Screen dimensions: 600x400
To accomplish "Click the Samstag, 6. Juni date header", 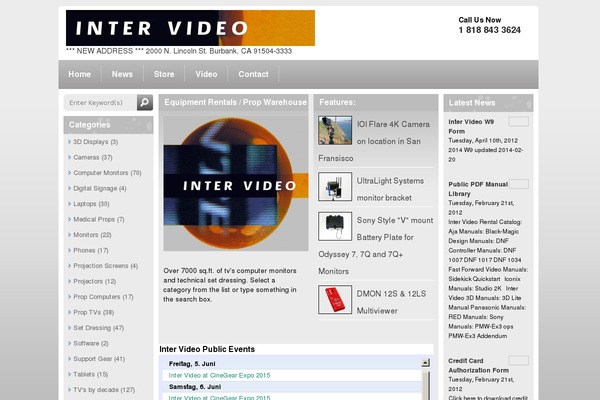I will [195, 387].
